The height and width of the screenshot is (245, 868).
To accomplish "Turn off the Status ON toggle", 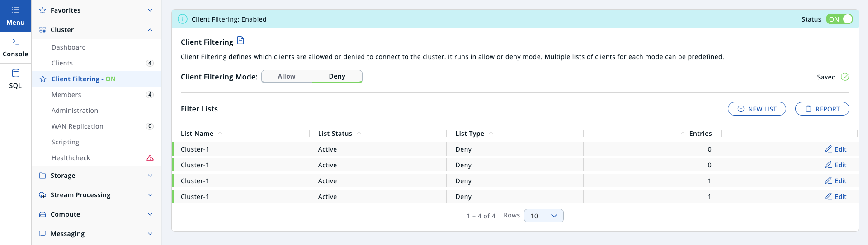I will 839,19.
